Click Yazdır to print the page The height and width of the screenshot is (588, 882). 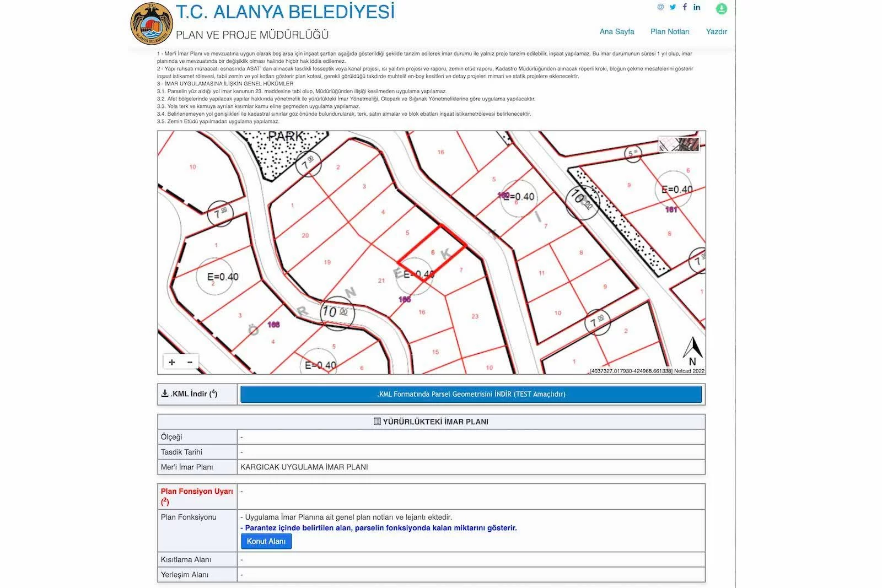tap(716, 31)
